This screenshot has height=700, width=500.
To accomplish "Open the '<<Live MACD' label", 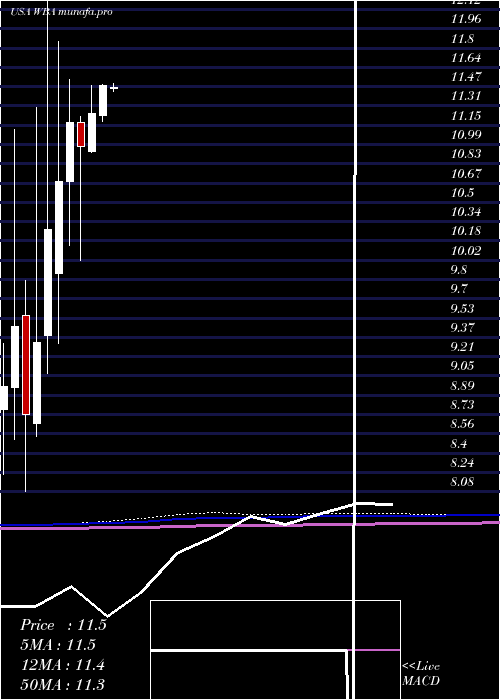I will click(x=421, y=674).
